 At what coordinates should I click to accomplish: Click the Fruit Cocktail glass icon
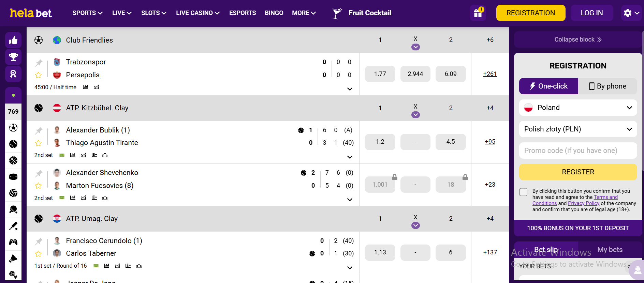tap(337, 13)
